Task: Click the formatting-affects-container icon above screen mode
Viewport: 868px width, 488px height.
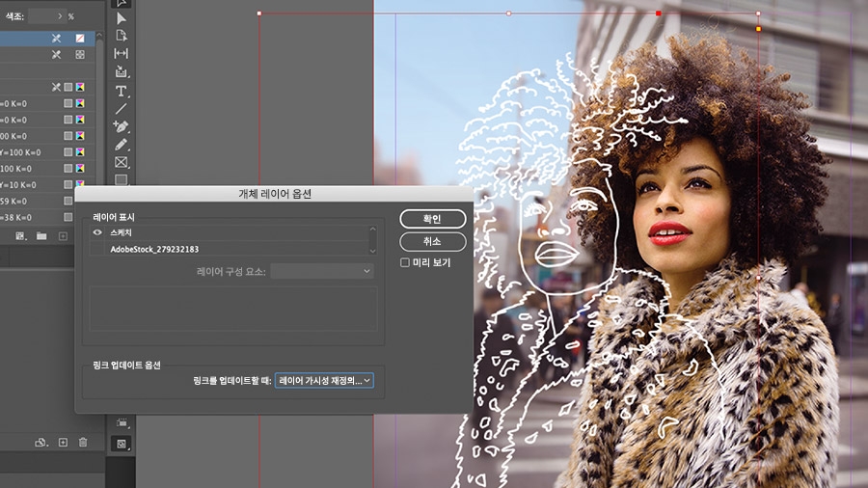Action: [x=122, y=423]
